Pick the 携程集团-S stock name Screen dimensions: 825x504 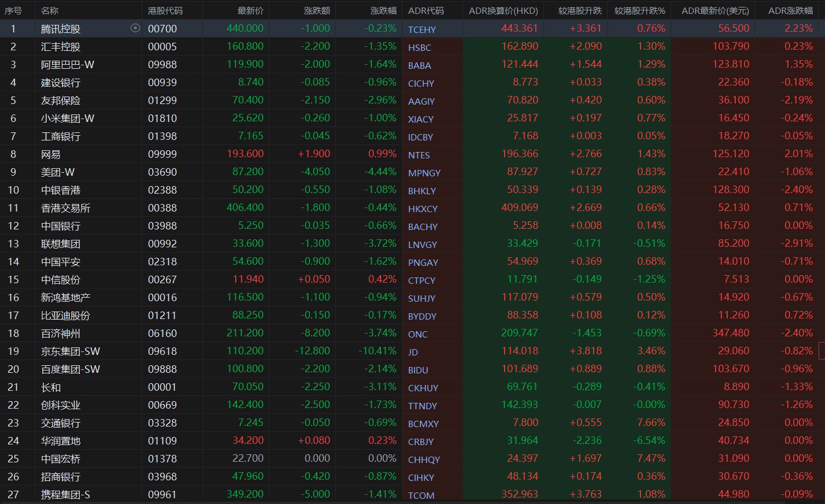point(66,495)
